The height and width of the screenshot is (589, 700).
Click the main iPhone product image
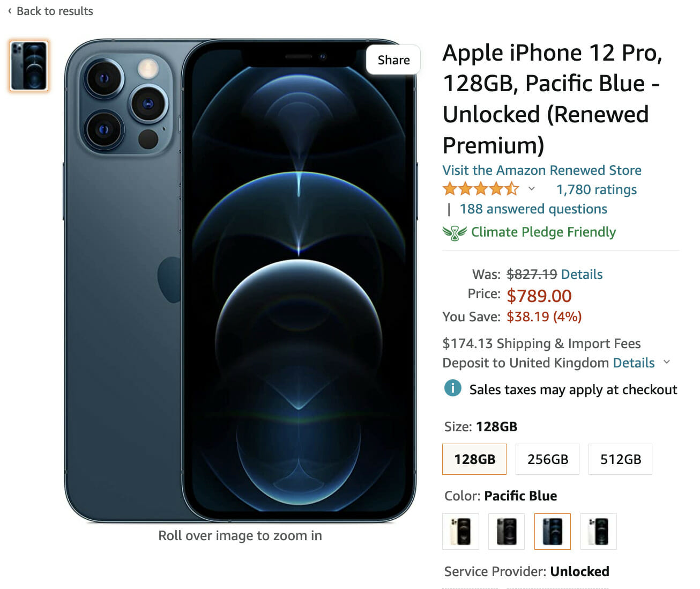coord(240,280)
